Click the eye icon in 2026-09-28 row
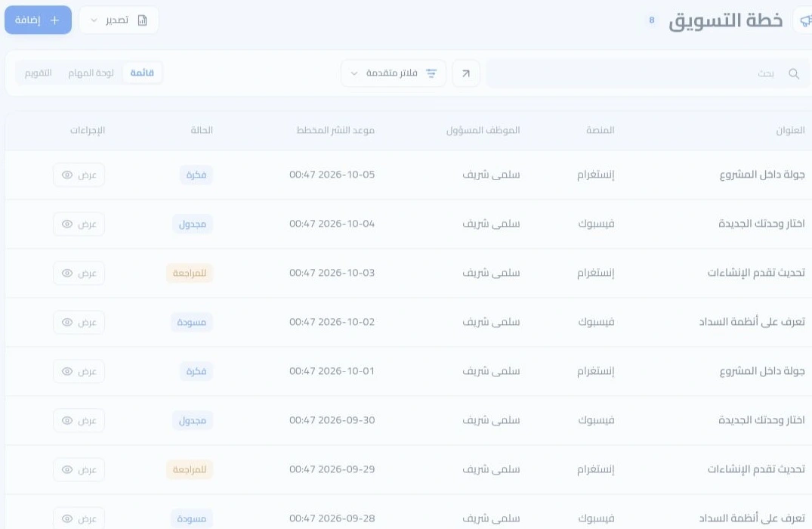Screen dimensions: 812x529 click(67, 518)
